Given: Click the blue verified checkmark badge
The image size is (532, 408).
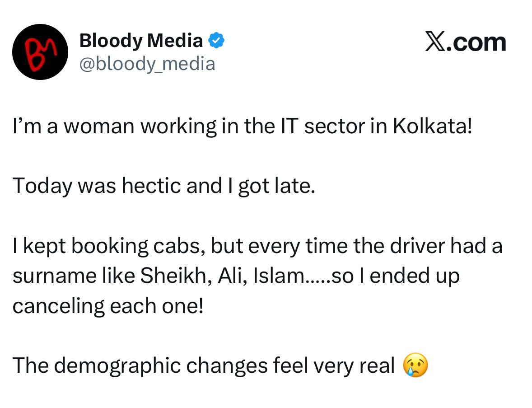Looking at the screenshot, I should (216, 40).
